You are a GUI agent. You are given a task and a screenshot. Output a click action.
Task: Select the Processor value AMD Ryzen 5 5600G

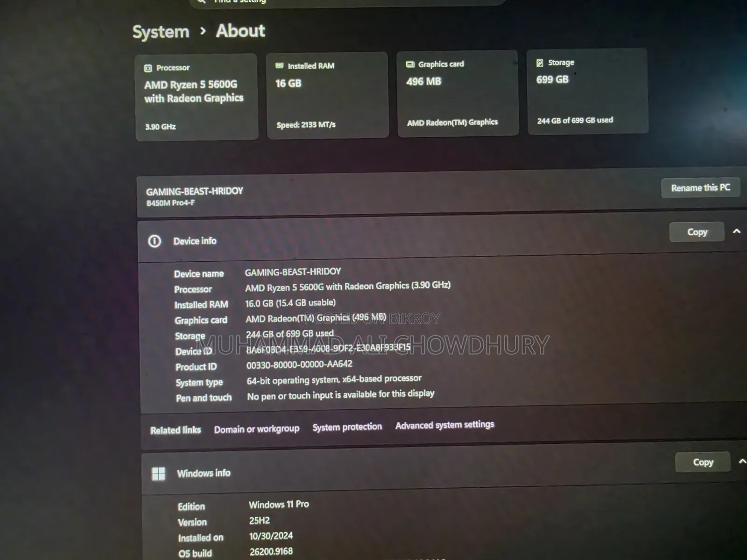click(x=347, y=286)
